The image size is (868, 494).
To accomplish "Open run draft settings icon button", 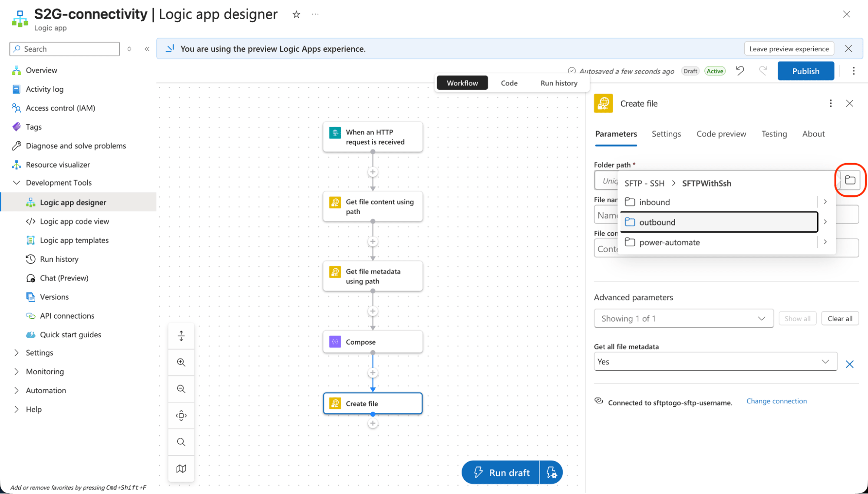I will 551,472.
